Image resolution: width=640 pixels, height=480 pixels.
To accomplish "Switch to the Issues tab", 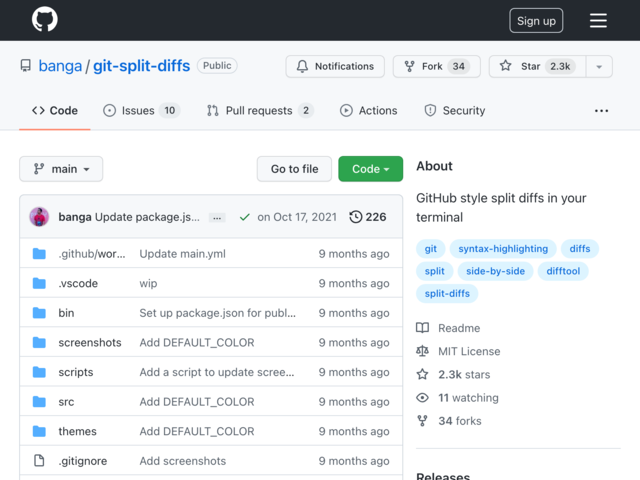I will (141, 111).
